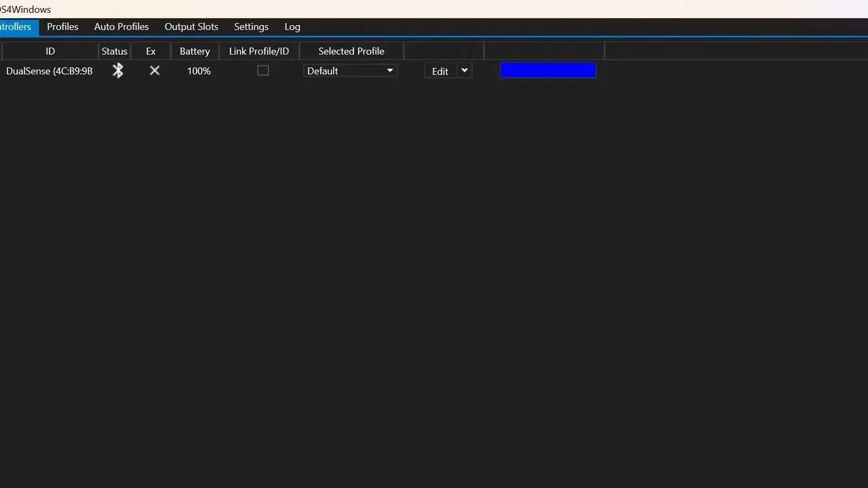Click the Edit profile button
868x488 pixels.
click(440, 71)
